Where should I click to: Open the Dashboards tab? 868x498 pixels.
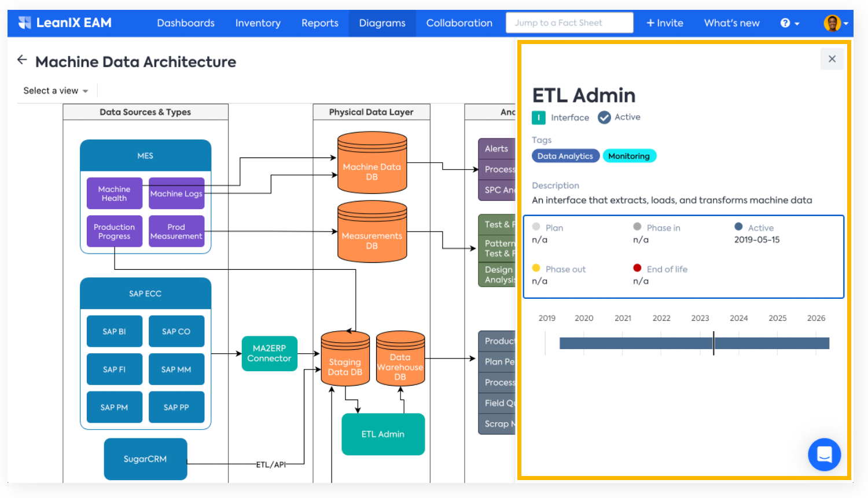(x=186, y=23)
